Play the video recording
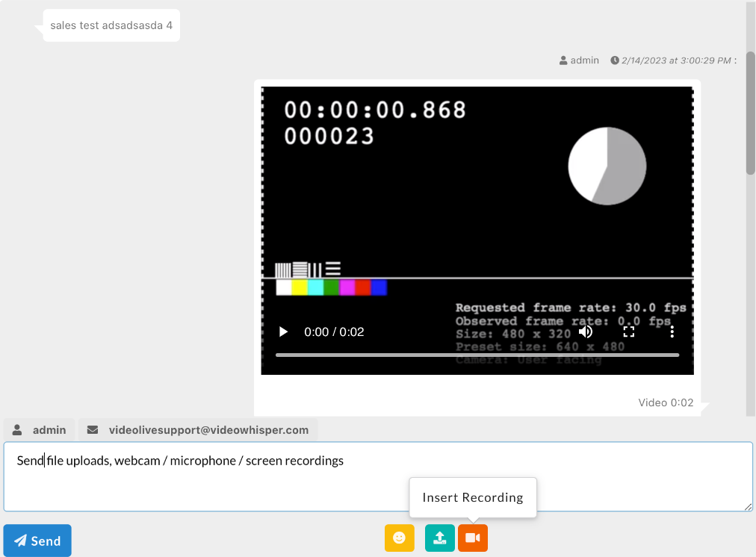The width and height of the screenshot is (756, 557). tap(284, 332)
